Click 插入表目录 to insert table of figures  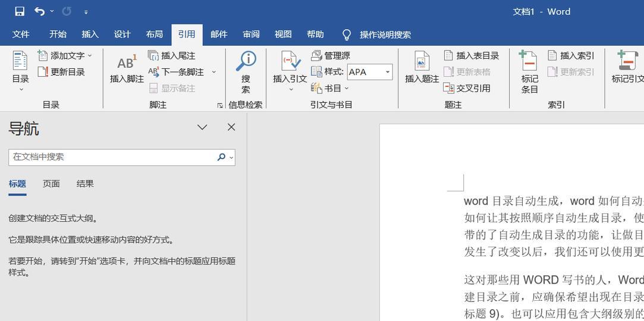tap(471, 55)
